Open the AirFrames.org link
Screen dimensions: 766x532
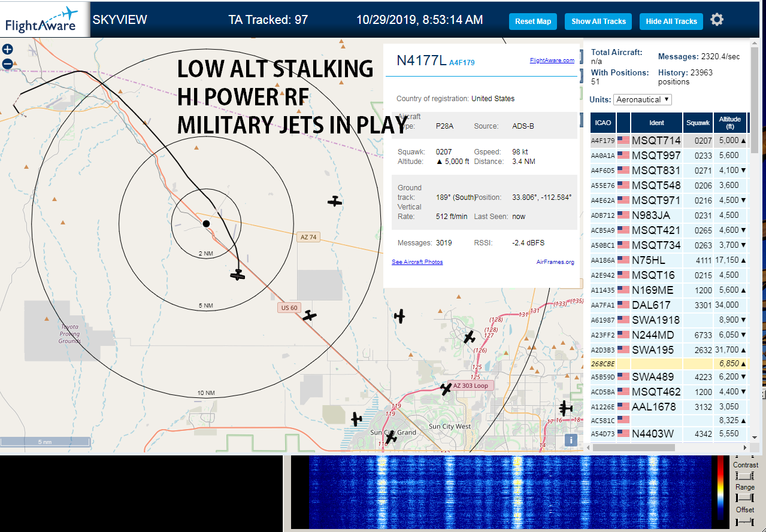pyautogui.click(x=555, y=262)
